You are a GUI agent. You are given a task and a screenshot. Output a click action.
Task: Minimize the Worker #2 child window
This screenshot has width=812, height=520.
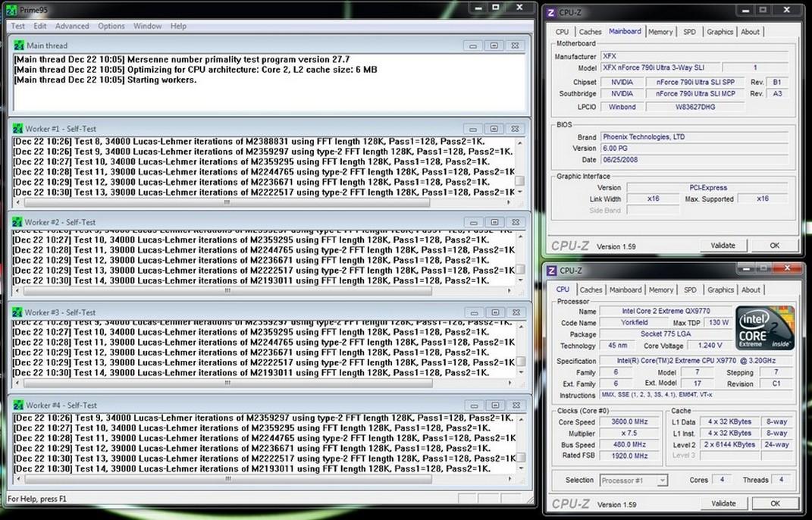click(474, 223)
